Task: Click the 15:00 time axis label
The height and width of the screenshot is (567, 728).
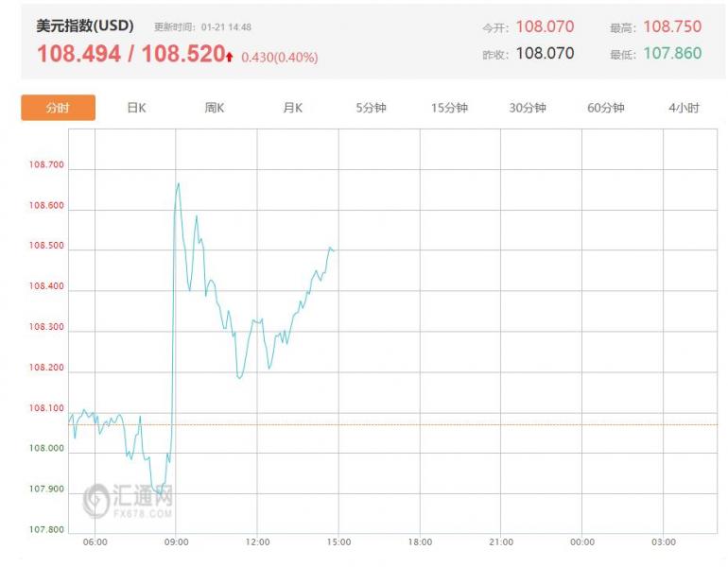Action: coord(339,541)
